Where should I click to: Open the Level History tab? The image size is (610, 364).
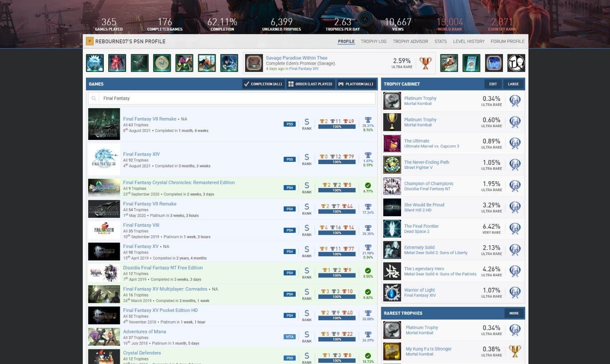tap(469, 41)
